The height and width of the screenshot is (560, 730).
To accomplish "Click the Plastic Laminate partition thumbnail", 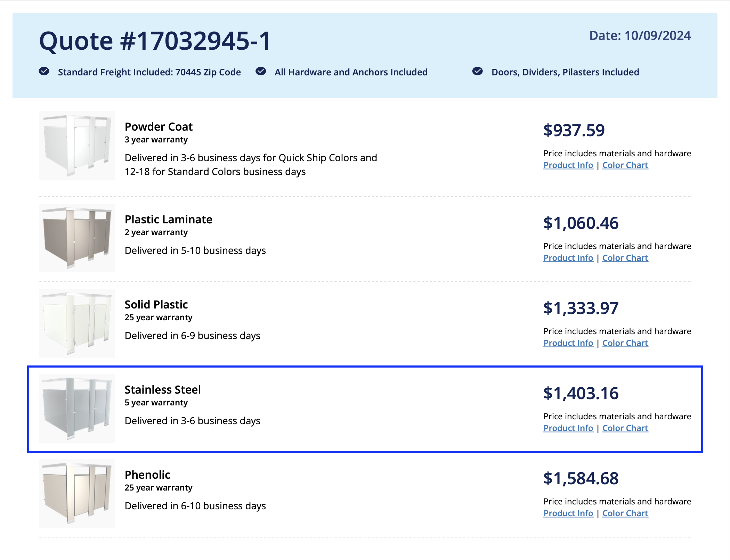I will point(77,238).
